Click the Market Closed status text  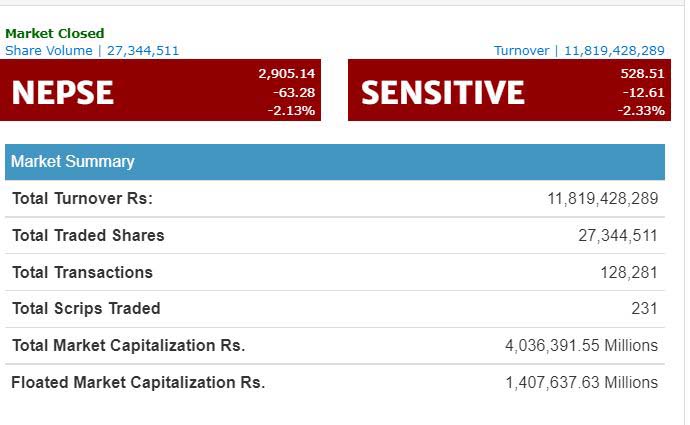(54, 34)
